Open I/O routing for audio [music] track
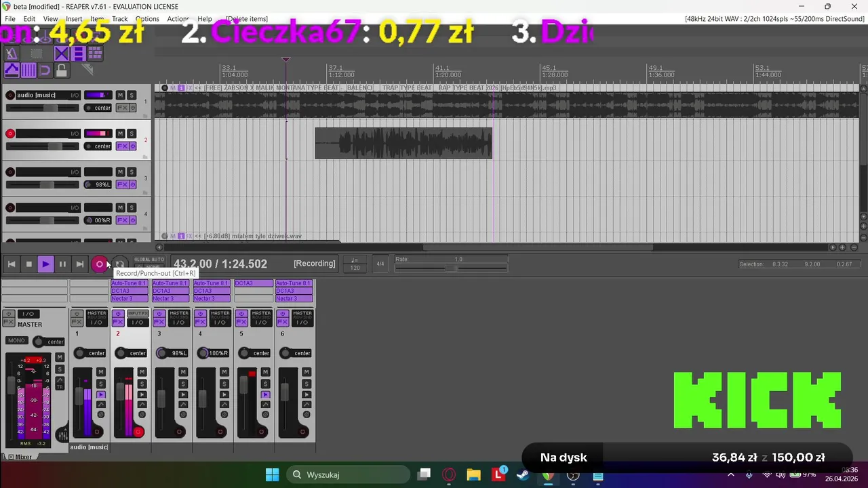 tap(75, 95)
